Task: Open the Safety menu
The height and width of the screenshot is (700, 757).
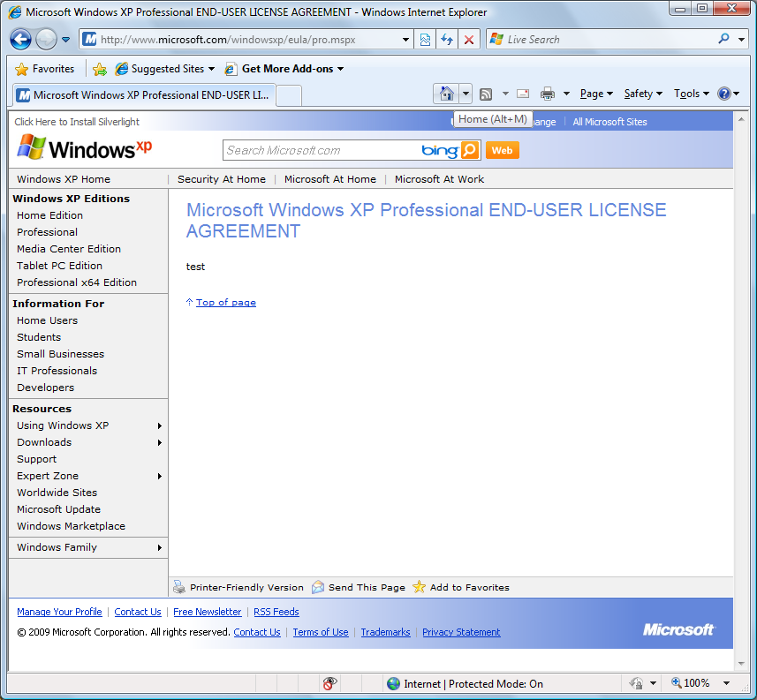Action: click(x=642, y=94)
